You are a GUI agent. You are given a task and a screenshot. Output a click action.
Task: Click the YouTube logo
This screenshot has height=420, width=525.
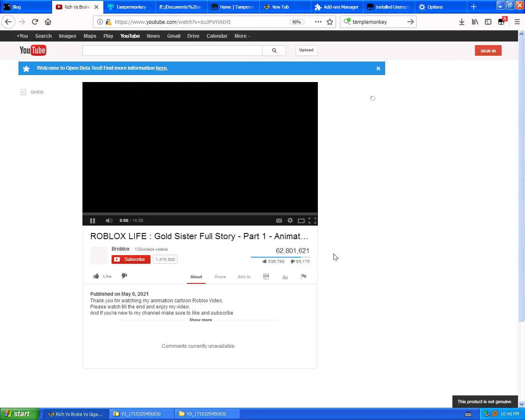click(33, 50)
